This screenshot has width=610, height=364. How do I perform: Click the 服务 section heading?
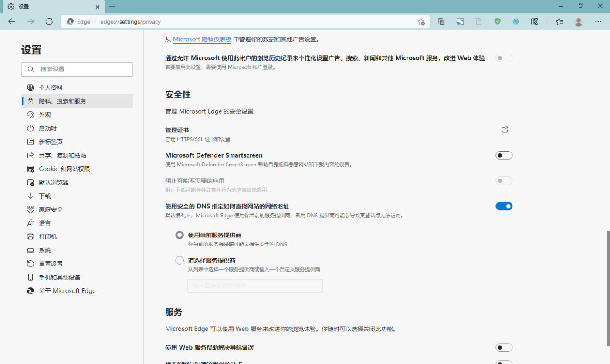173,312
